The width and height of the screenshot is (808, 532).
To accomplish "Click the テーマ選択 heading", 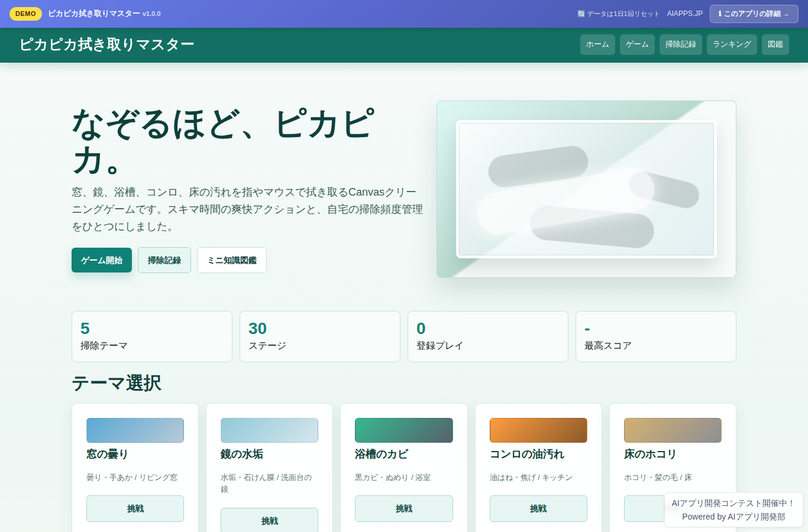I will (117, 383).
